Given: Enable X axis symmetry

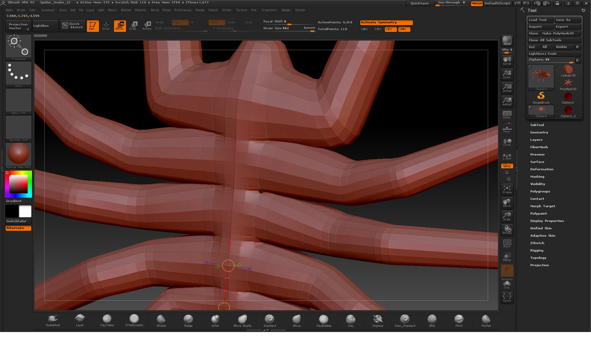Looking at the screenshot, I should click(364, 29).
